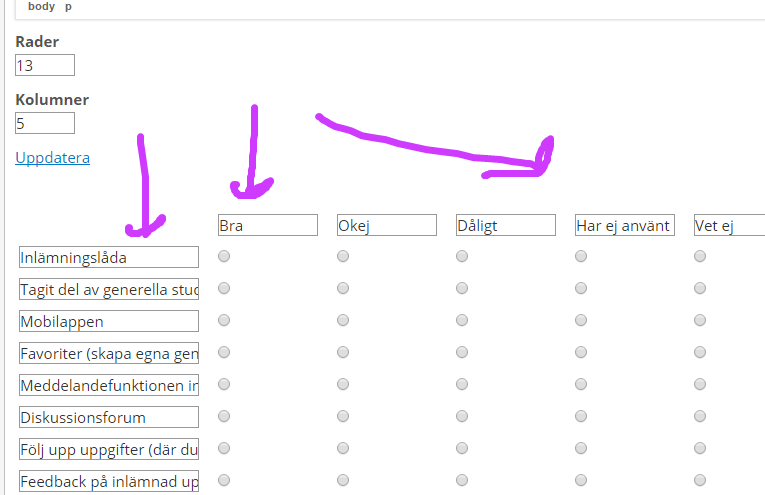Image resolution: width=765 pixels, height=495 pixels.
Task: Edit the Dåligt column header field
Action: [x=506, y=225]
